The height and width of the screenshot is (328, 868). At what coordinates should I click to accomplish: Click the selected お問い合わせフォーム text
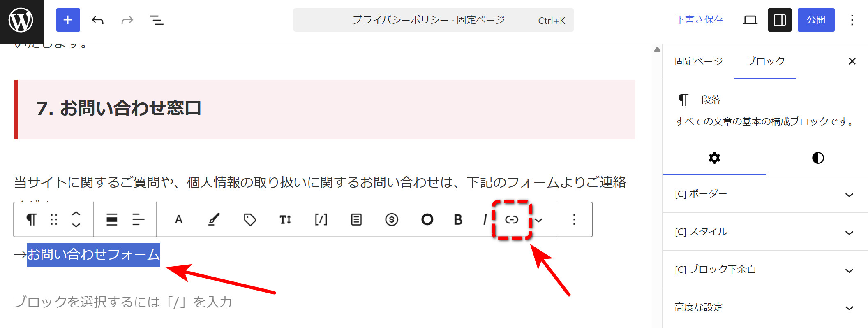(x=94, y=255)
